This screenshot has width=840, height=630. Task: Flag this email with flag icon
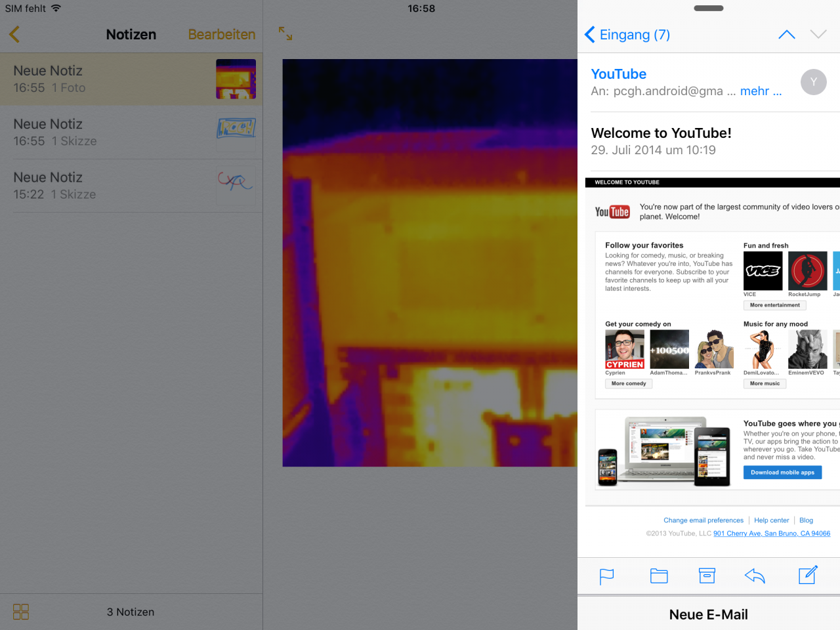pos(607,576)
